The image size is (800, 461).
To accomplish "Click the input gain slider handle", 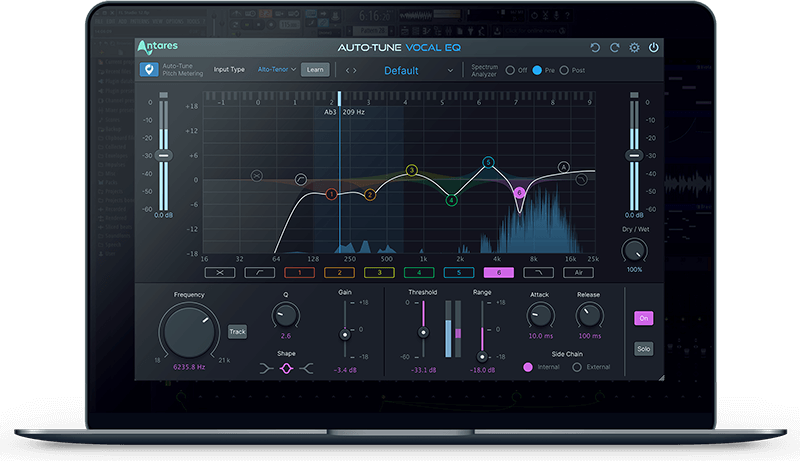I will point(163,156).
